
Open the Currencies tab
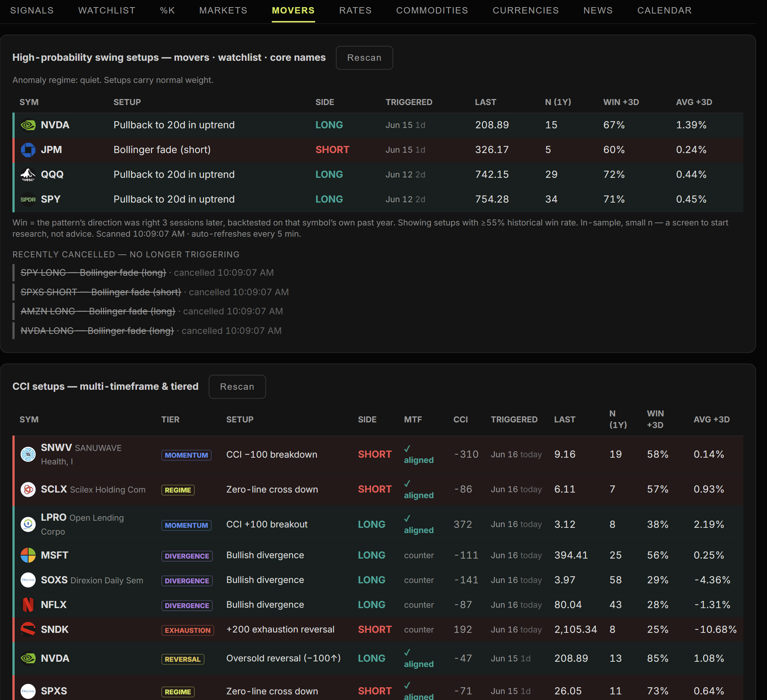pos(526,11)
